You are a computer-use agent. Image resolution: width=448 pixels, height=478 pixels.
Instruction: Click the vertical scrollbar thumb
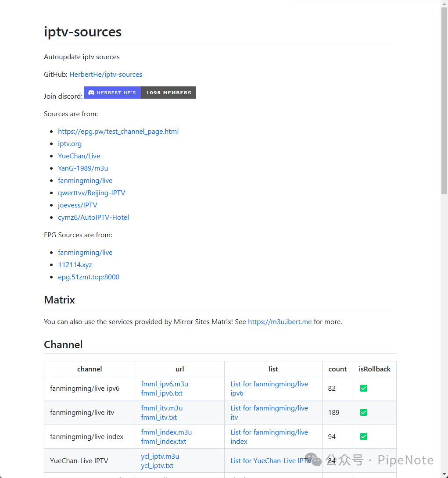pyautogui.click(x=444, y=101)
